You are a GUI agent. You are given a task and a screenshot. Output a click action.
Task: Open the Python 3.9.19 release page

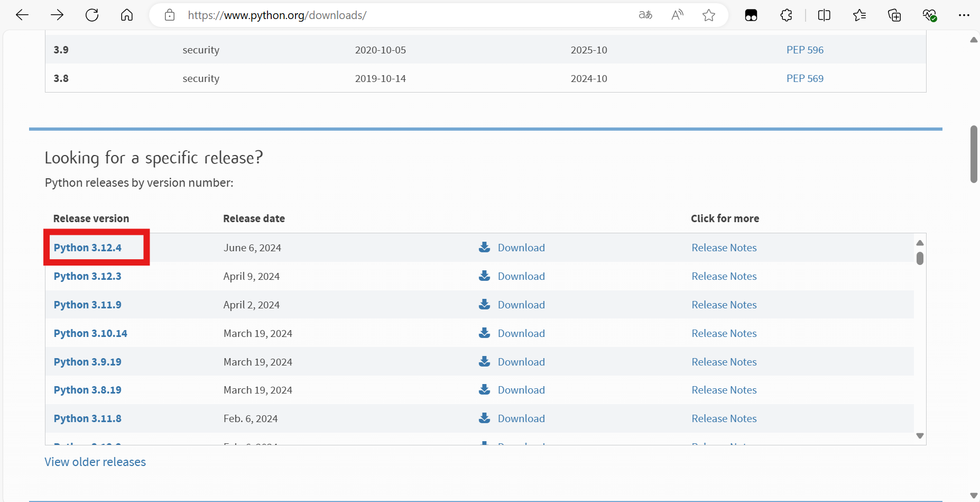(88, 362)
